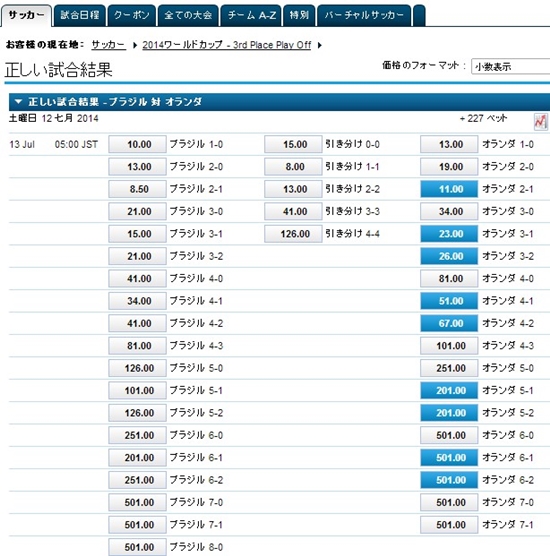Screen dimensions: 550x556
Task: Deselect highlighted 51.00 for オランダ 4-1
Action: click(449, 301)
